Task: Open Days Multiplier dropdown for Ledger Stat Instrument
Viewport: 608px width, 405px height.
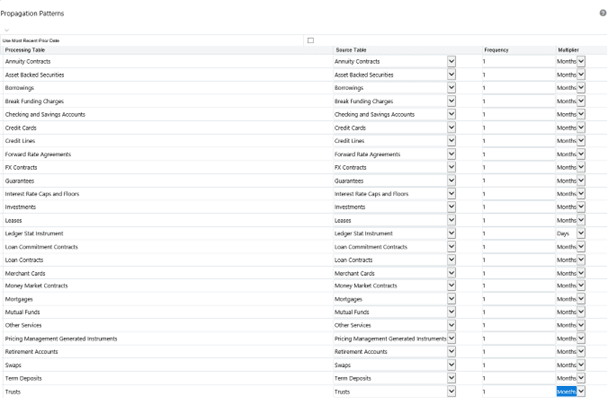Action: 581,233
